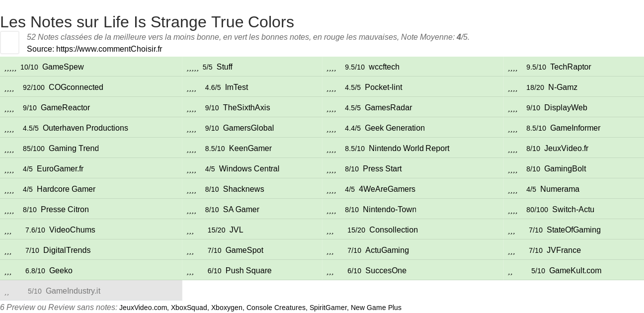Open the EuroGamer.fr review
The height and width of the screenshot is (313, 644).
click(x=60, y=169)
